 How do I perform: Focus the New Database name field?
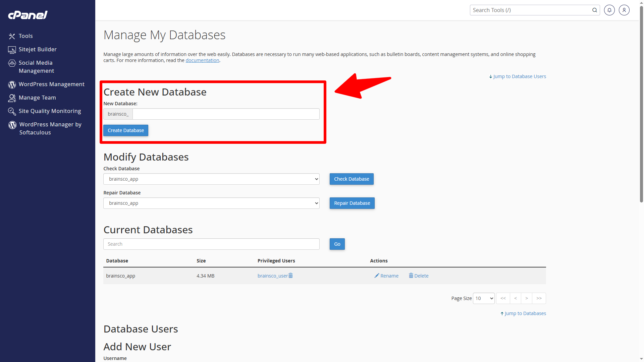point(226,114)
